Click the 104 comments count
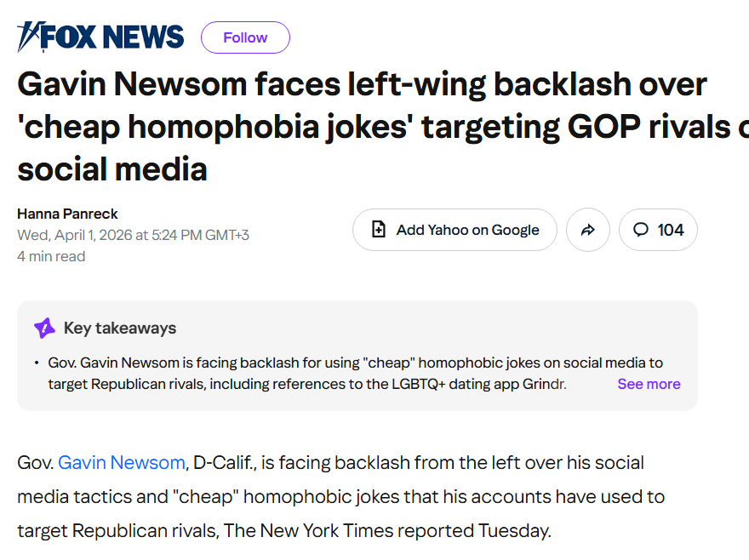Image resolution: width=749 pixels, height=560 pixels. (671, 230)
